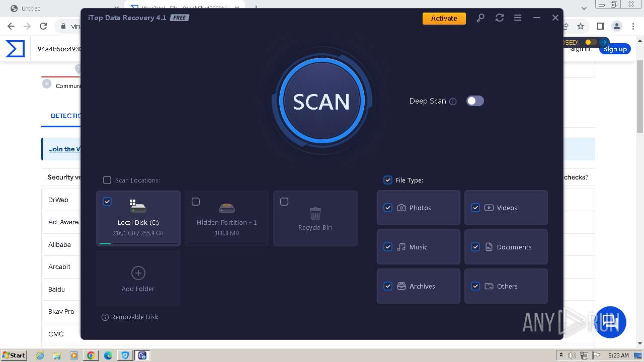Image resolution: width=644 pixels, height=362 pixels.
Task: Click the Ad-Aware vendor row
Action: point(61,222)
